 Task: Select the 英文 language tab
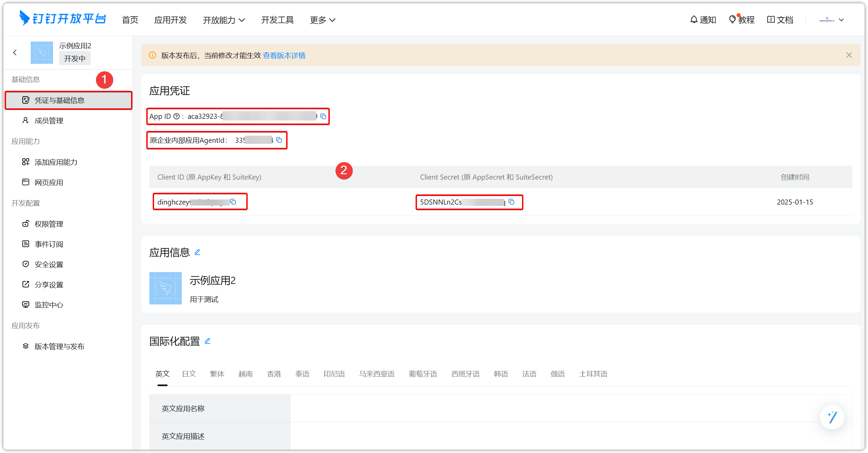163,374
